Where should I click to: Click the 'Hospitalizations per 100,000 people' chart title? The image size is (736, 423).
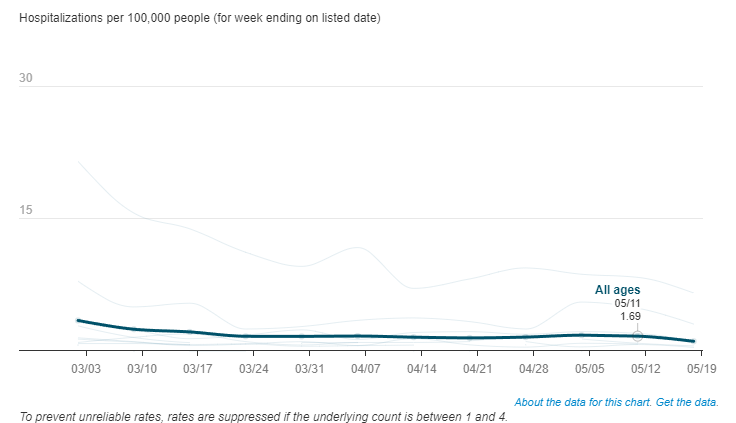199,19
